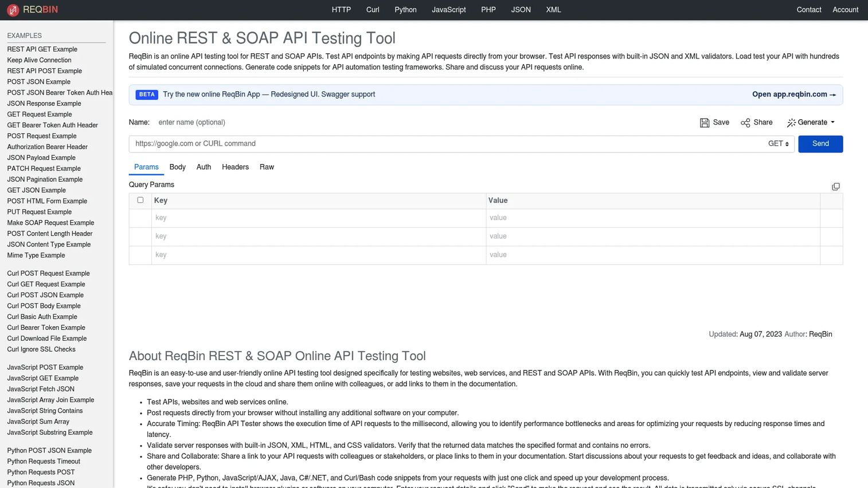This screenshot has height=488, width=868.
Task: Open Python Requests Timeout example
Action: tap(44, 462)
